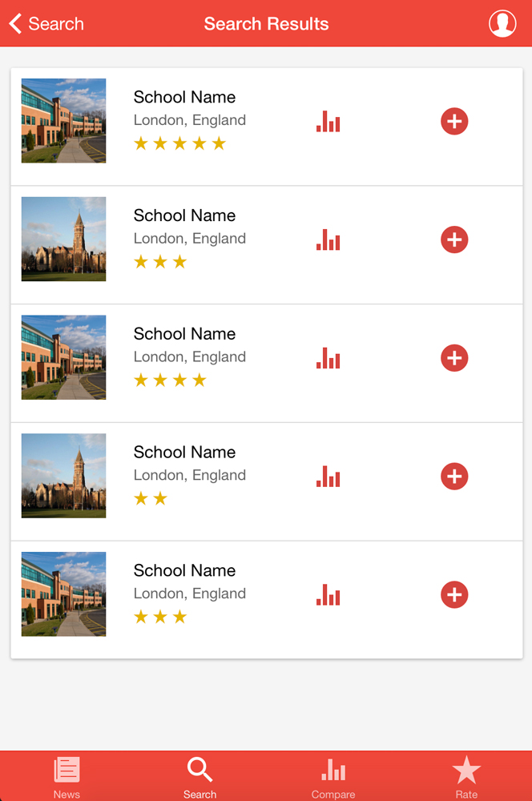Tap the church tower photo in second result
Screen dimensions: 532x801
pos(63,239)
